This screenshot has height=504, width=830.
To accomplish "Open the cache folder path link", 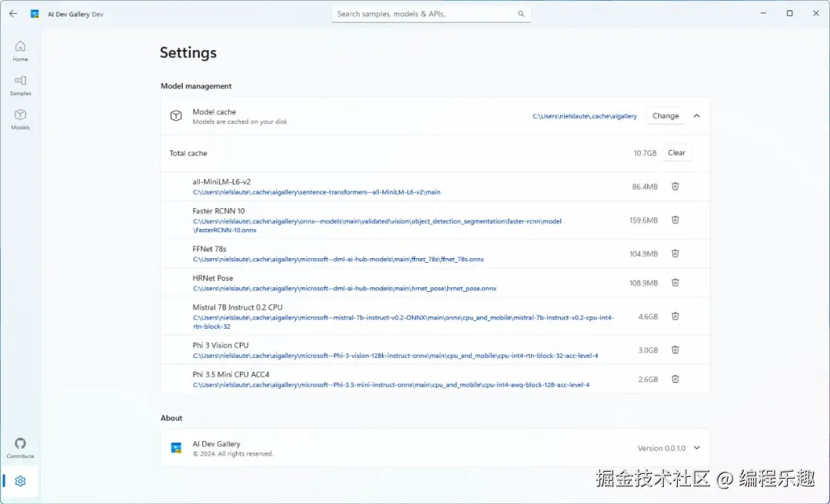I will coord(584,116).
